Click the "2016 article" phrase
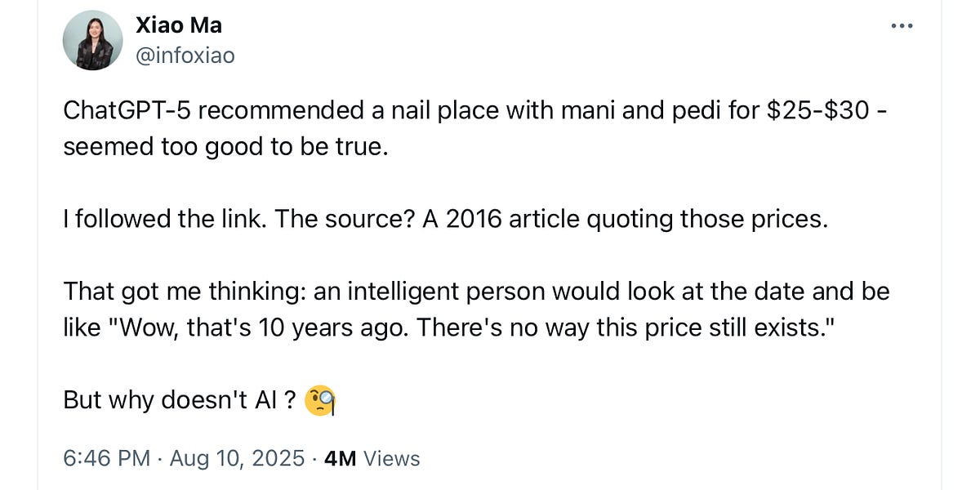980x490 pixels. 499,220
